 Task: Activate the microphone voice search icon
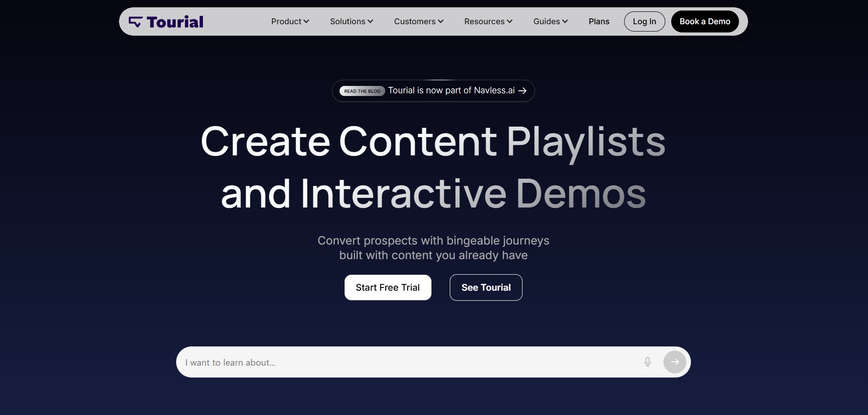coord(647,362)
